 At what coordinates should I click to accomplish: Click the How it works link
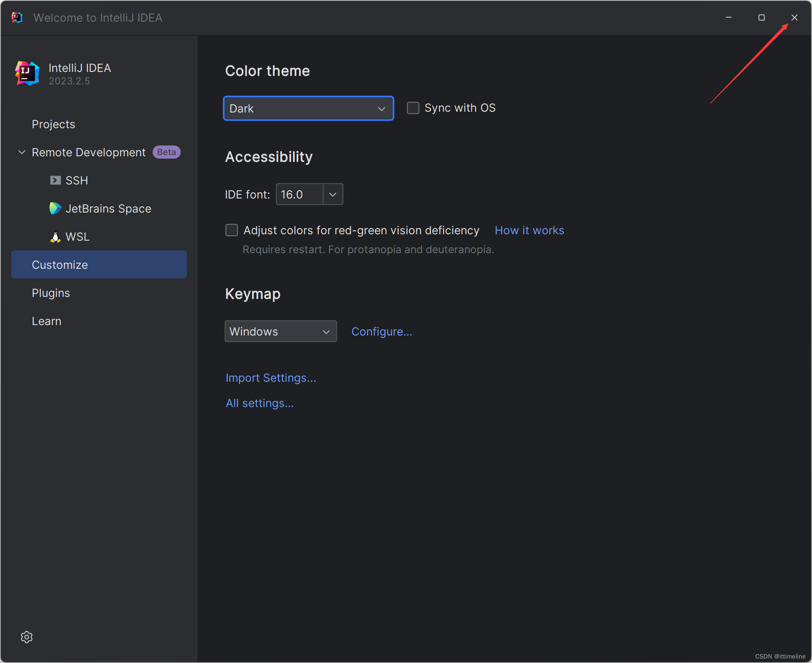(529, 230)
